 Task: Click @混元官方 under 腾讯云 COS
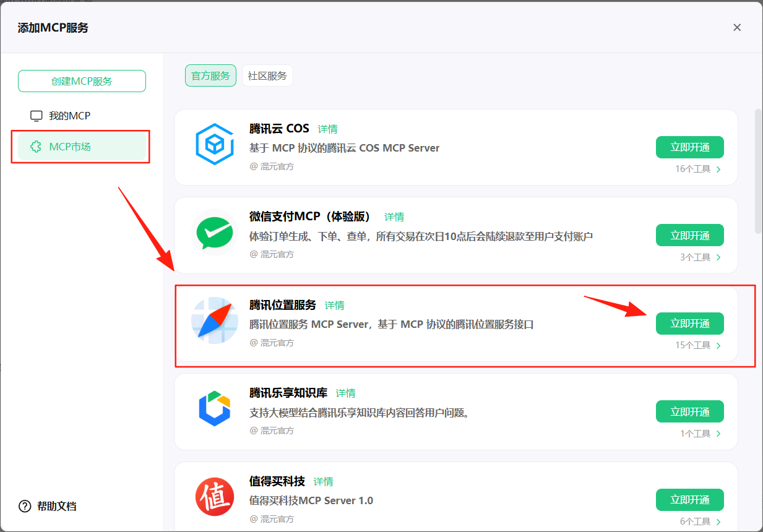(272, 166)
